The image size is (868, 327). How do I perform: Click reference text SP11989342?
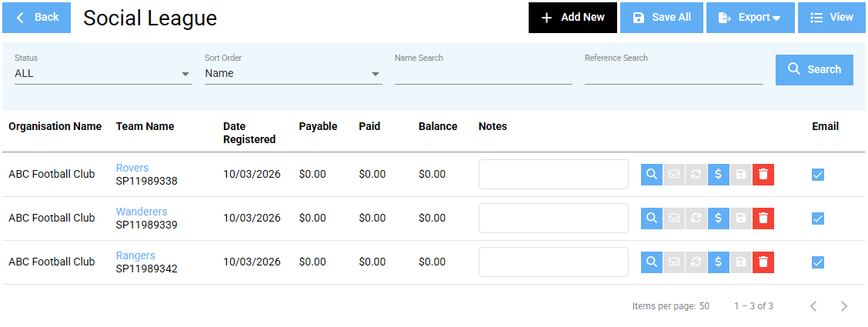(x=147, y=269)
